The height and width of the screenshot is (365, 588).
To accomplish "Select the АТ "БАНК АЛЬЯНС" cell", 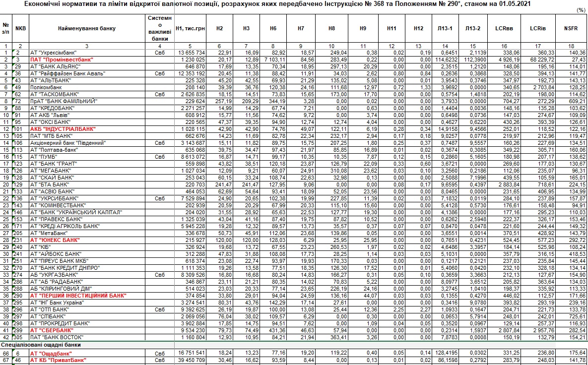I will coord(87,67).
